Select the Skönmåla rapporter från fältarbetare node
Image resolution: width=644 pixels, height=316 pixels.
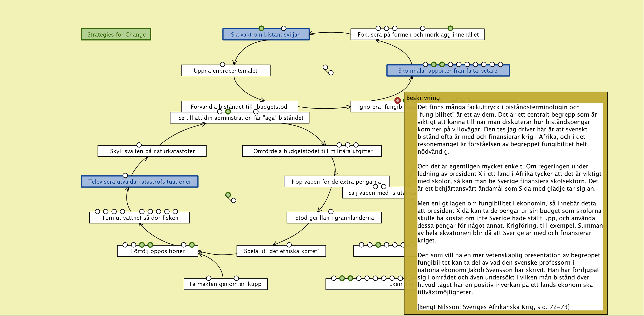(448, 71)
